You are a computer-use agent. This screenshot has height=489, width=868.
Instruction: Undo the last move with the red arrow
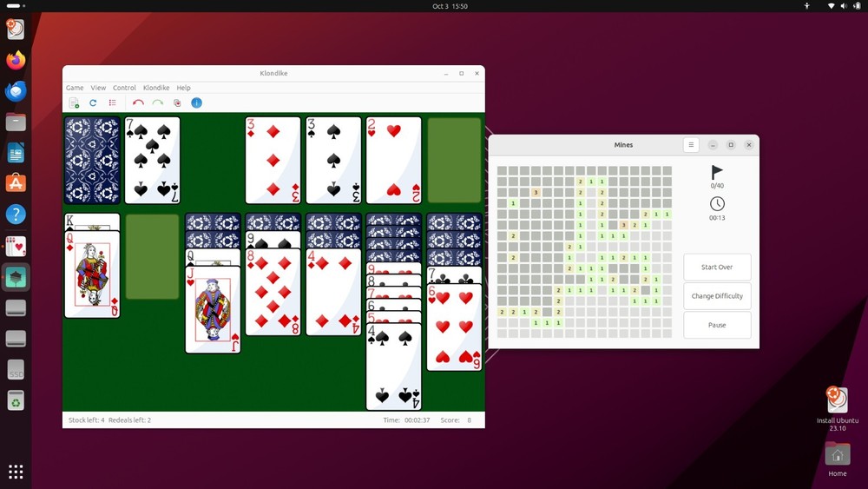tap(138, 103)
